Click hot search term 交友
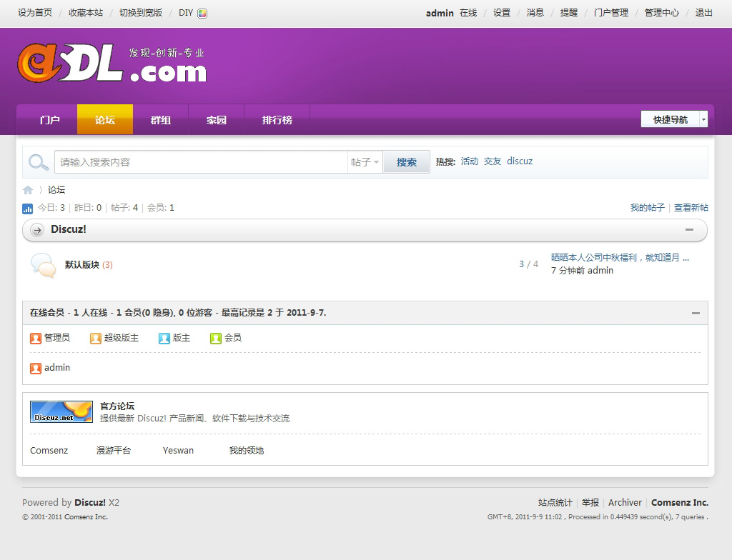 coord(493,161)
